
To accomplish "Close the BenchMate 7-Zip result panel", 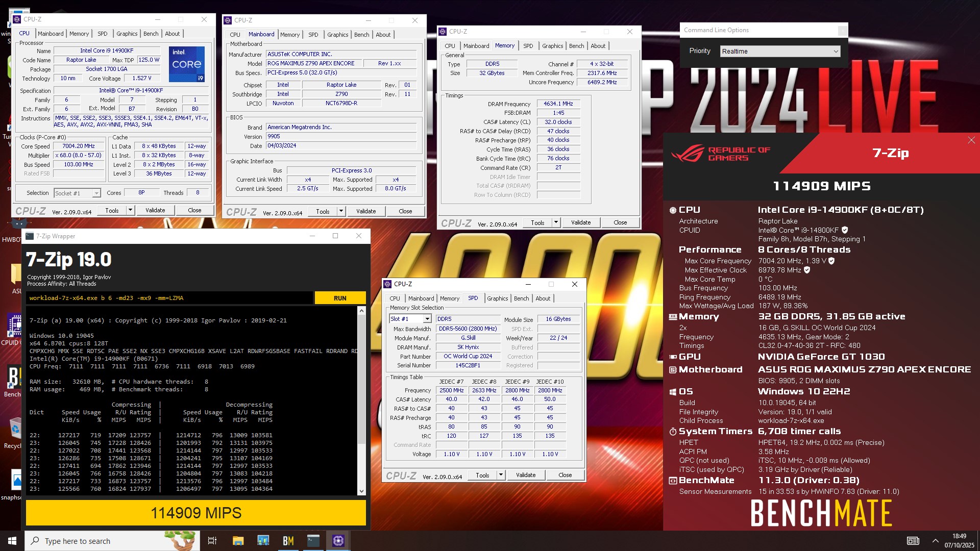I will click(971, 140).
